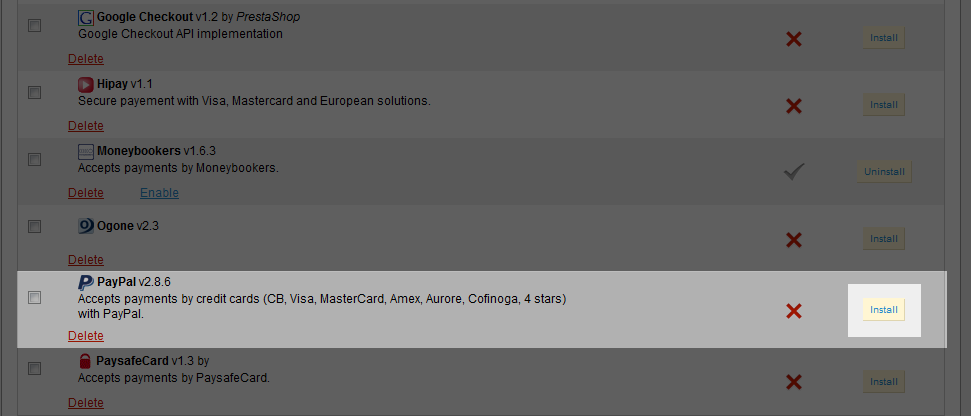971x416 pixels.
Task: Click the Hipay module icon
Action: [x=86, y=84]
